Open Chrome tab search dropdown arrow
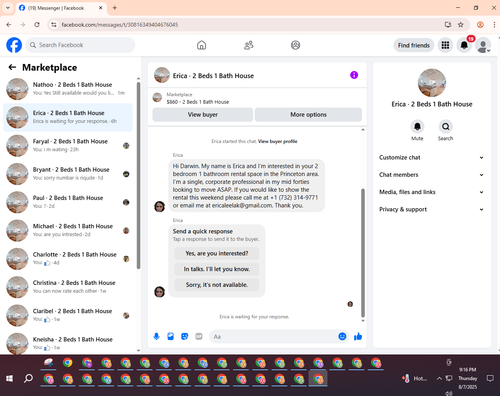Screen dimensions: 500x396 pos(8,8)
